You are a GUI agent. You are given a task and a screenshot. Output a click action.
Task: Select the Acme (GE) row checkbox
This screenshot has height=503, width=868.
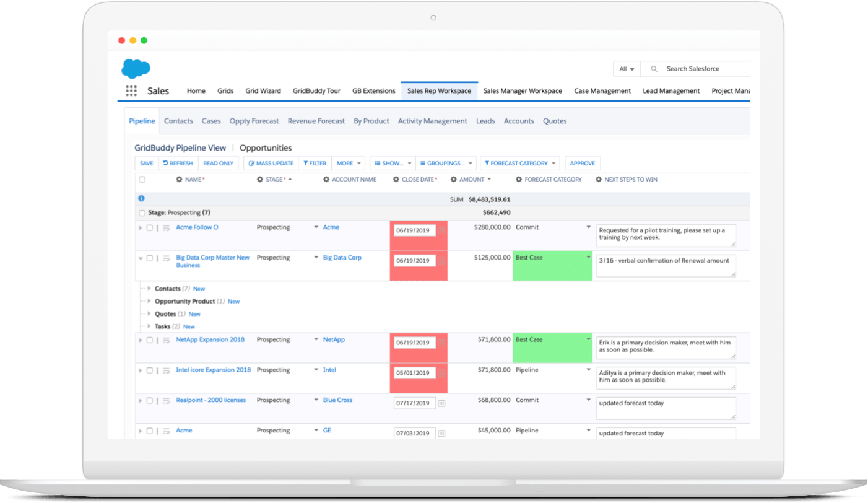[149, 431]
